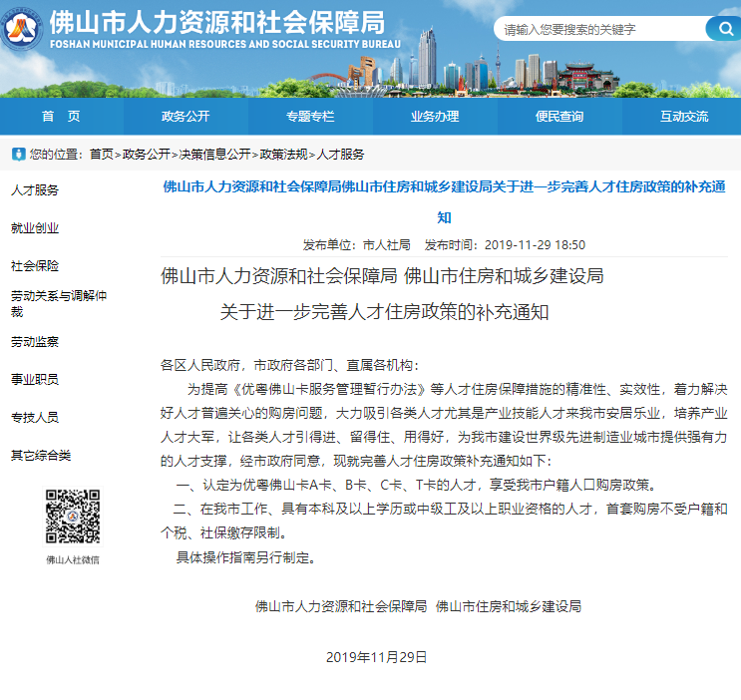
Task: Click 人才服务 in the breadcrumb
Action: (x=340, y=155)
